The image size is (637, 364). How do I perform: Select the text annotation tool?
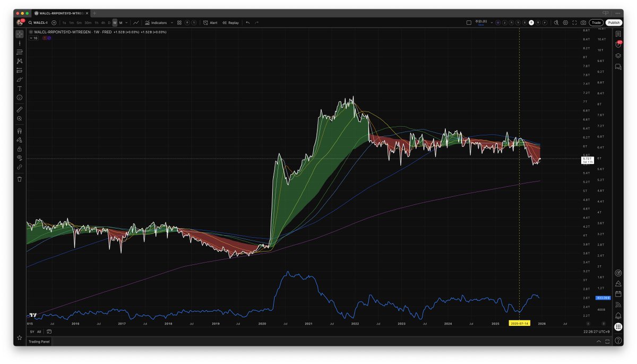tap(20, 88)
